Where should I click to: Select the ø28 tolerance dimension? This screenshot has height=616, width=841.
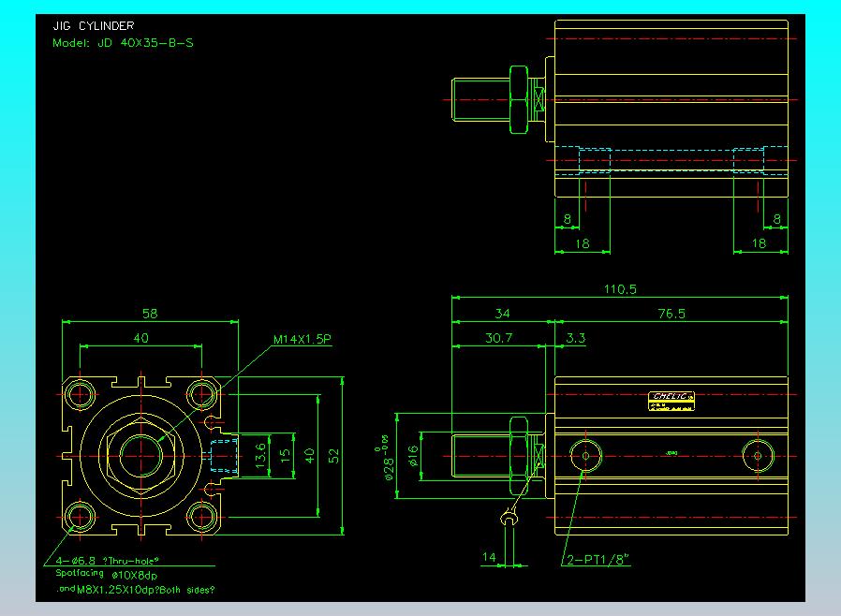coord(385,457)
